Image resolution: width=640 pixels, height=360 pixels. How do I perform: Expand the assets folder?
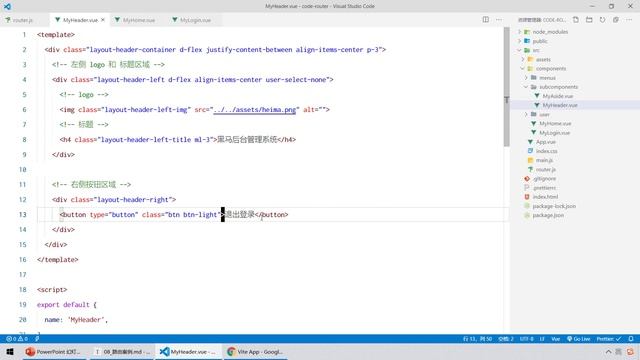pyautogui.click(x=543, y=60)
